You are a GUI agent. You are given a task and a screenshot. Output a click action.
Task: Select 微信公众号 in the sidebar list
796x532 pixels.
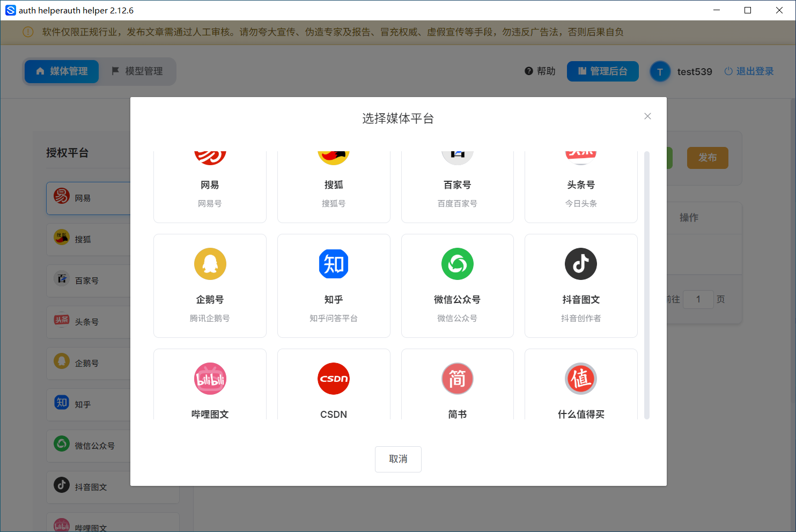(x=89, y=446)
